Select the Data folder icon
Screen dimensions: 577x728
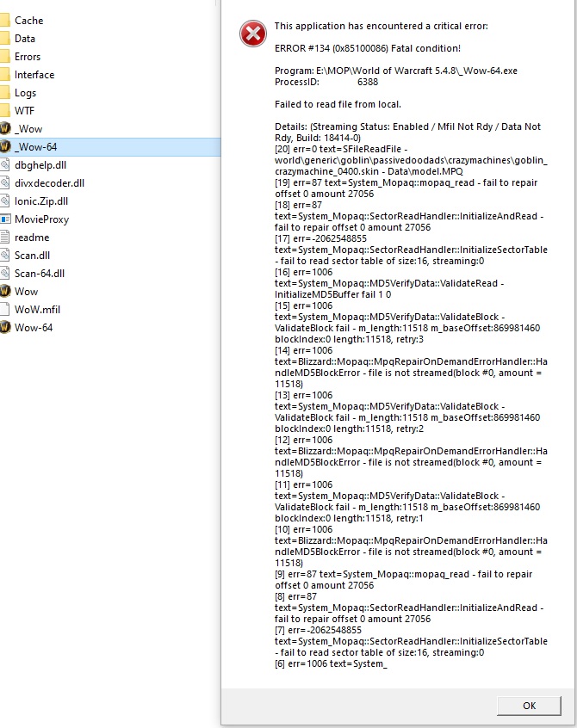(x=4, y=39)
